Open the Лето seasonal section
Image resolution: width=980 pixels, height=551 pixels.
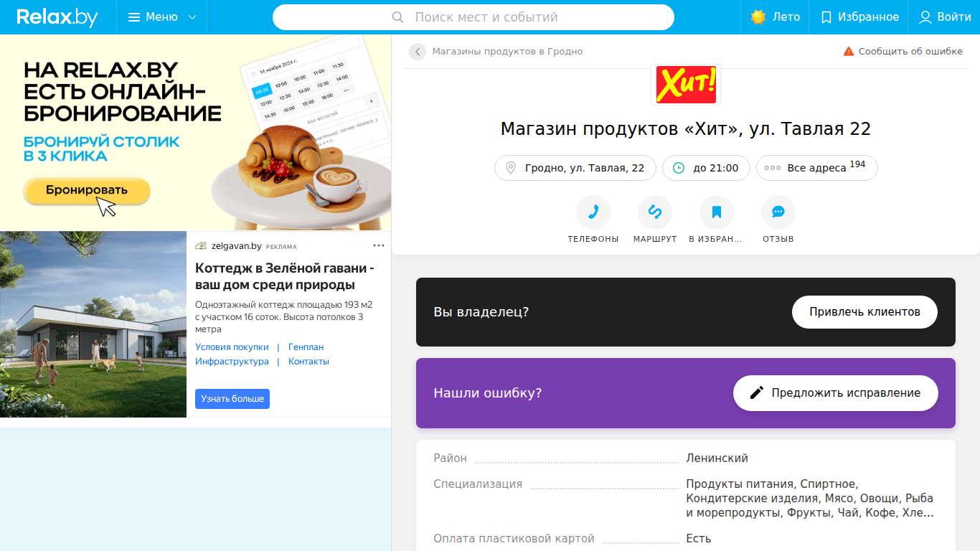tap(775, 17)
